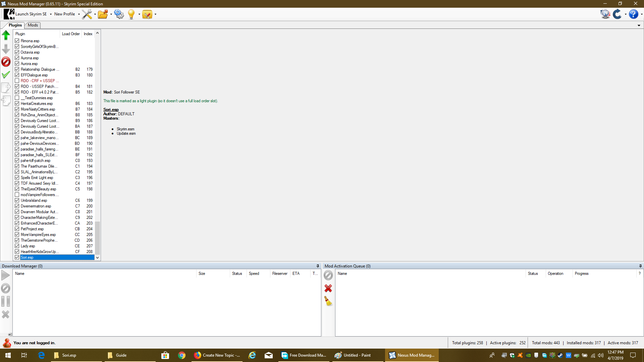This screenshot has height=362, width=644.
Task: Open Sori.esp folder in the taskbar
Action: [76, 355]
